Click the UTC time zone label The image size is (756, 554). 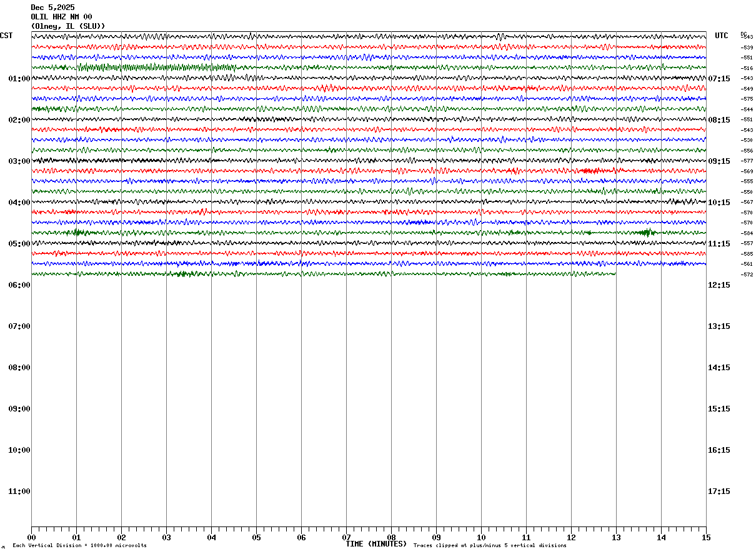(x=722, y=36)
